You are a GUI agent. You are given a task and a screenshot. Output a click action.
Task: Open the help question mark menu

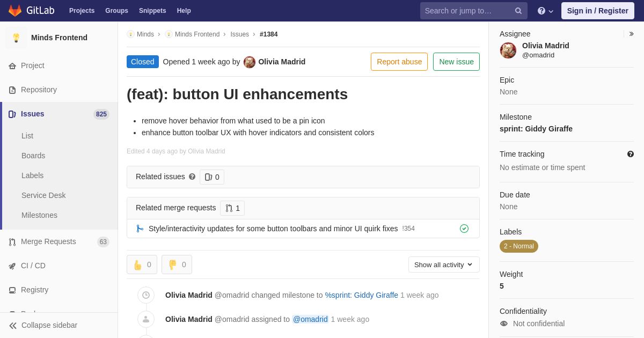tap(545, 11)
